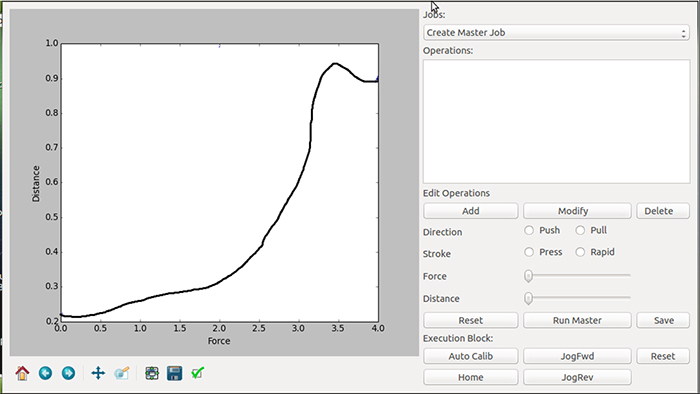Go back to previous plot view
The height and width of the screenshot is (394, 700).
point(45,373)
